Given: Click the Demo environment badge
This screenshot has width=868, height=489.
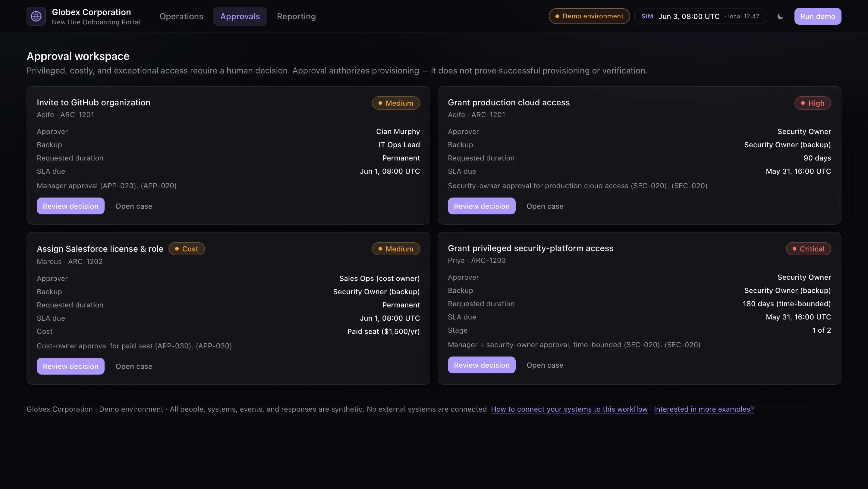Looking at the screenshot, I should coord(589,16).
